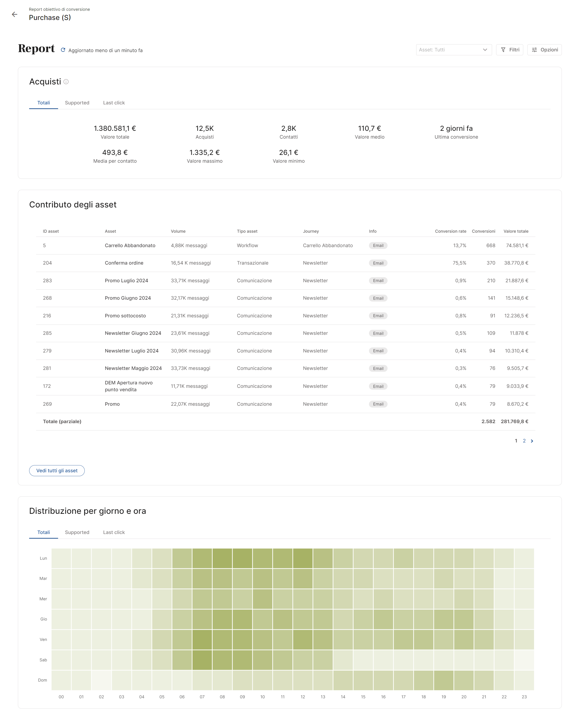Click value 74.581,1 € in table

[x=517, y=246]
